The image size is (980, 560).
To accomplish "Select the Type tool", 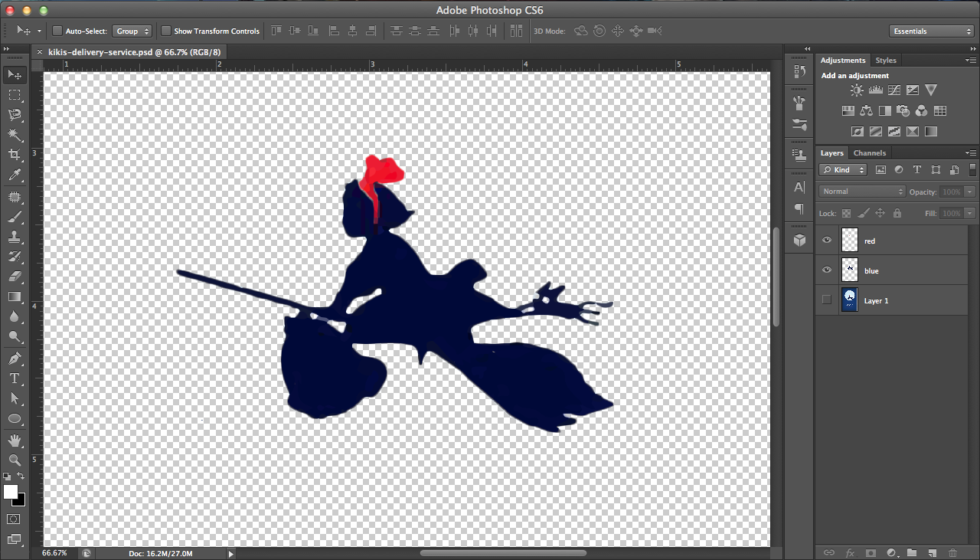I will click(x=15, y=378).
